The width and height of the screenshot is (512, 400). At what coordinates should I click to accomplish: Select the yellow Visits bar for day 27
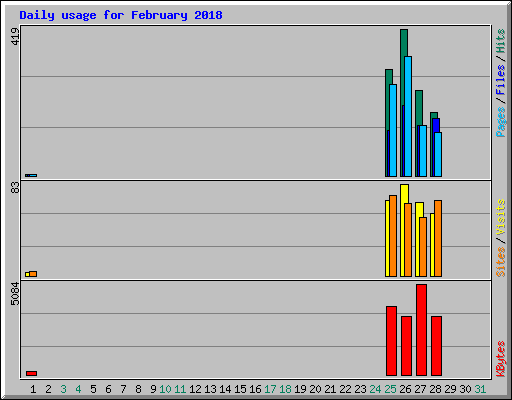(x=419, y=210)
